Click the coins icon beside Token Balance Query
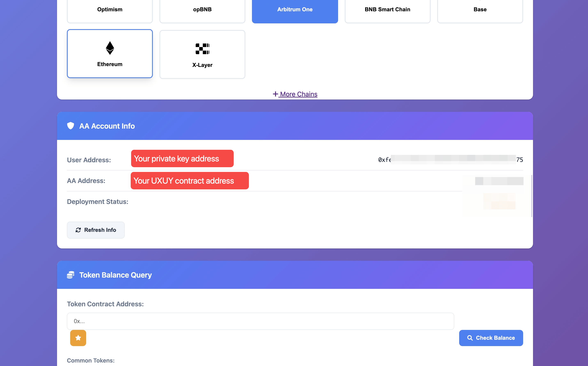588x366 pixels. [x=70, y=275]
